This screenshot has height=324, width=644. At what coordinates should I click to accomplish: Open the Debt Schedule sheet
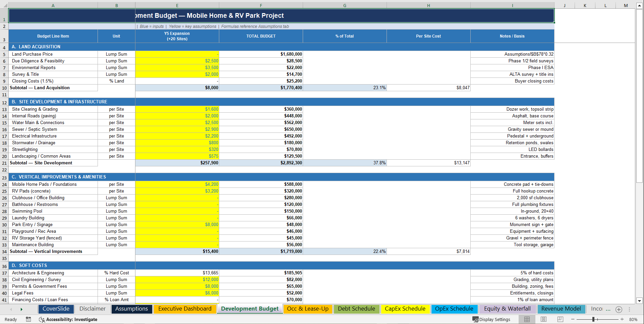pyautogui.click(x=356, y=309)
